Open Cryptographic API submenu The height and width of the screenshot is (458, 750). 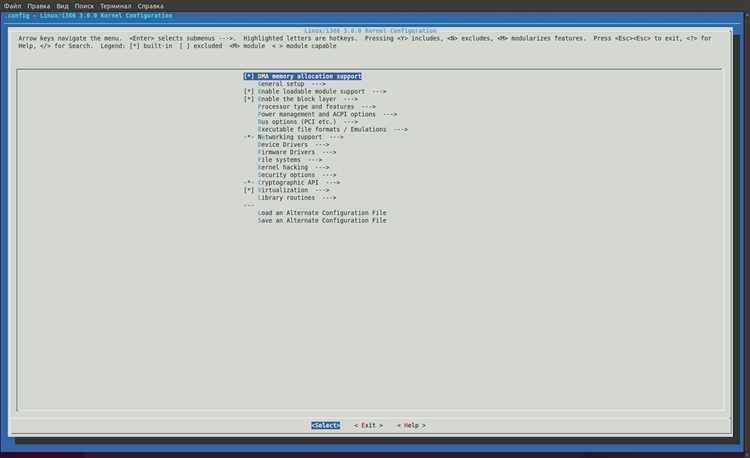coord(298,183)
